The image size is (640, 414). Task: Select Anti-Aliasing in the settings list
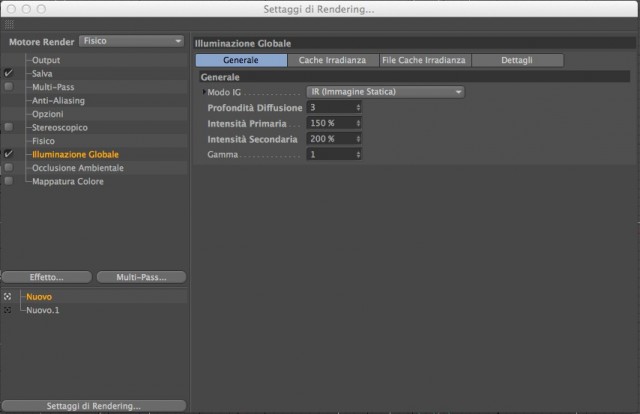coord(58,100)
